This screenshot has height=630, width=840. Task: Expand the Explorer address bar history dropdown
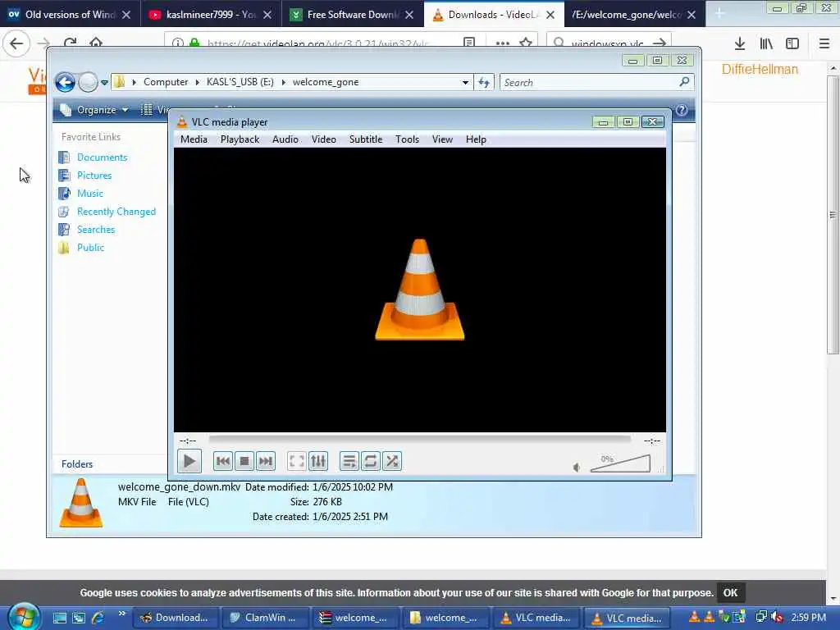coord(466,83)
